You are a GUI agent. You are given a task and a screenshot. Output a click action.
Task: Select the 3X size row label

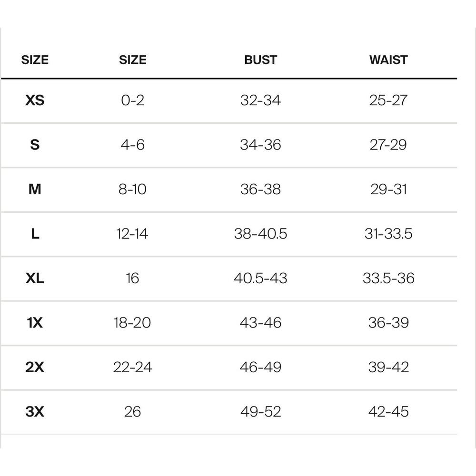[35, 411]
